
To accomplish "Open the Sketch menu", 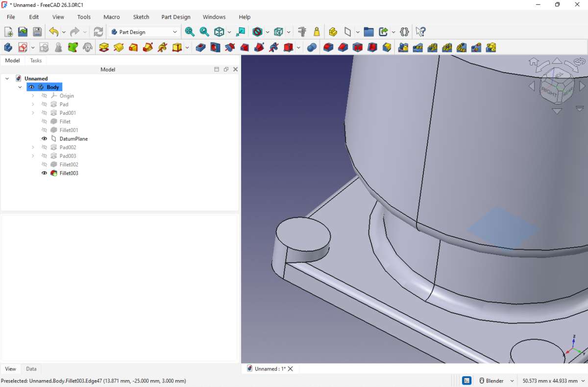I will point(141,17).
